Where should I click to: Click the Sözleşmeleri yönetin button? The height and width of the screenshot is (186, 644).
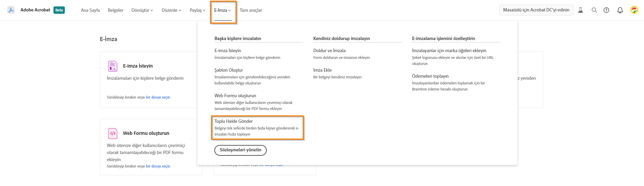[x=241, y=150]
